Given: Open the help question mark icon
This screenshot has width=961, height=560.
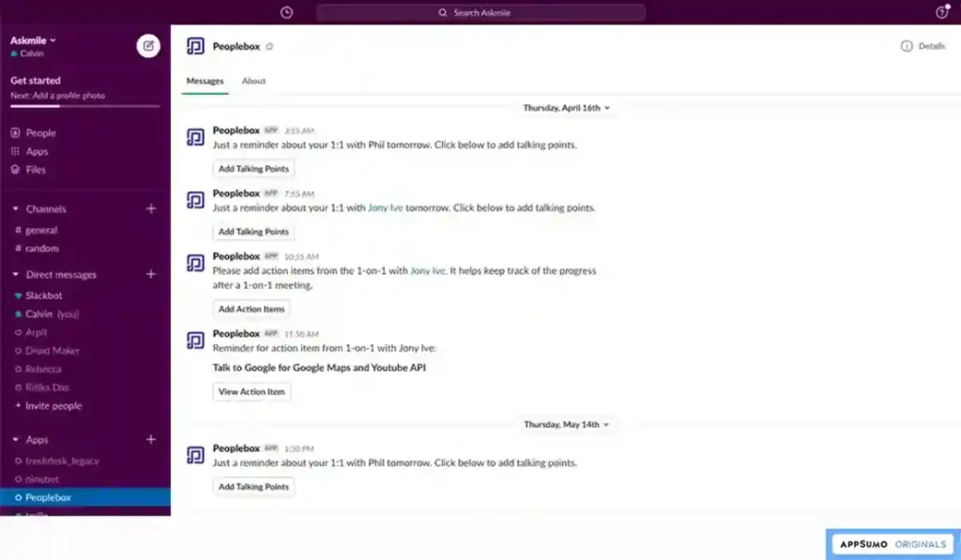Looking at the screenshot, I should (x=942, y=12).
